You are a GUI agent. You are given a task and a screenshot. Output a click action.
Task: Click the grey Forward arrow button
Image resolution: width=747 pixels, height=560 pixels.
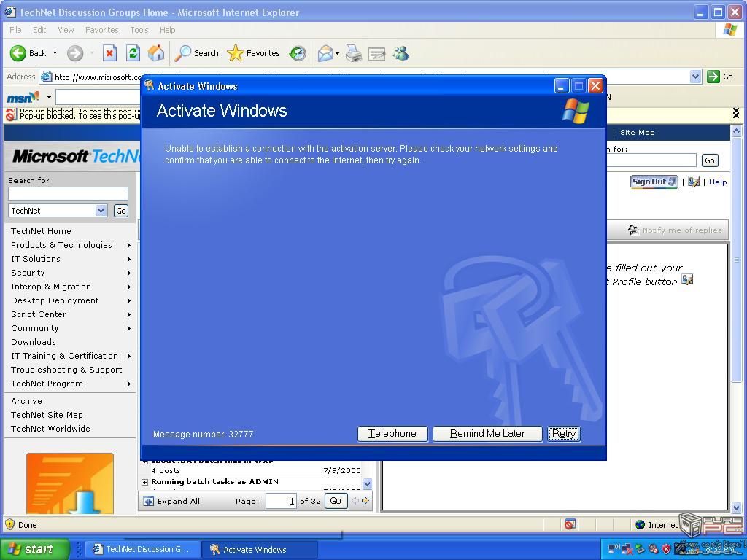click(75, 53)
